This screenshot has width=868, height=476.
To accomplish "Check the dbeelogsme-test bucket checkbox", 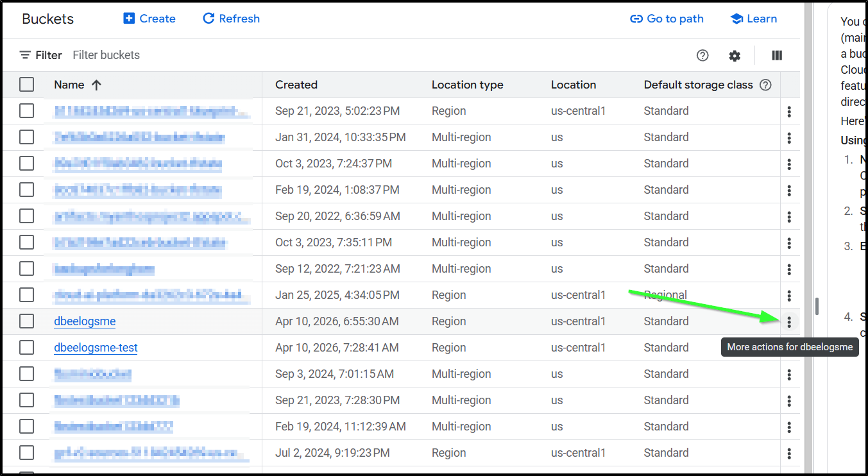I will pos(26,348).
